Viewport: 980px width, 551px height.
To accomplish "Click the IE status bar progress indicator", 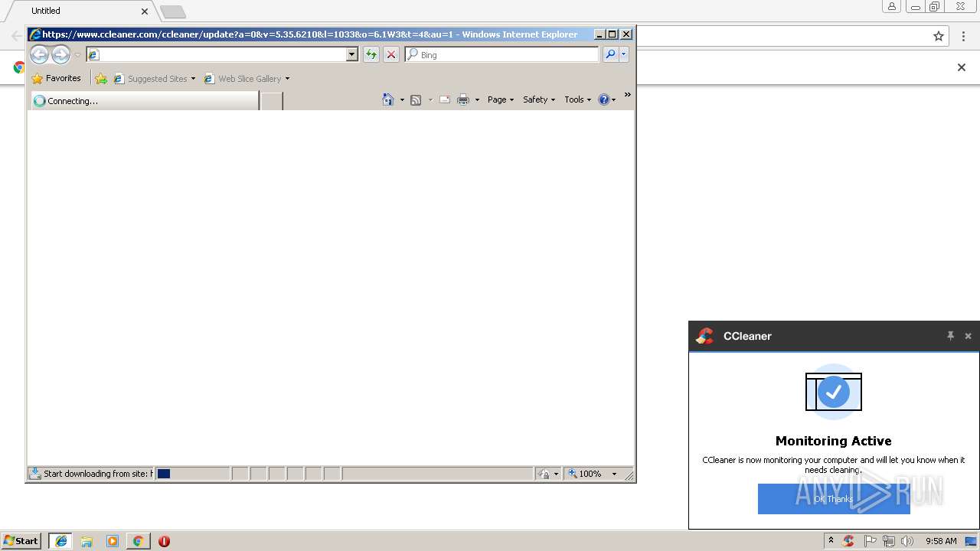I will (192, 474).
